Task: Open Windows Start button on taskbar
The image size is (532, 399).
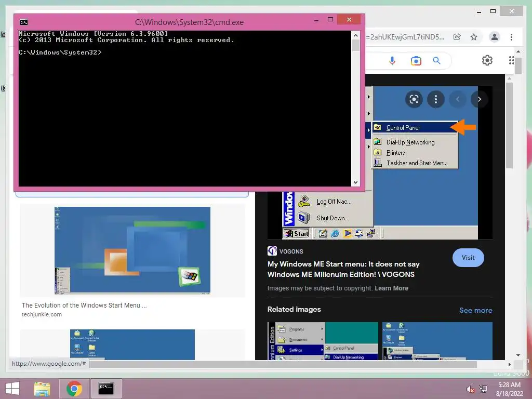Action: point(12,389)
